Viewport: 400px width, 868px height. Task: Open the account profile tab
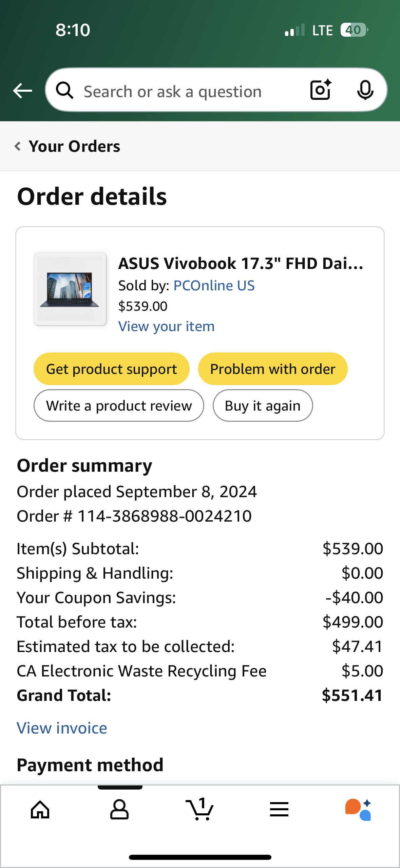119,810
